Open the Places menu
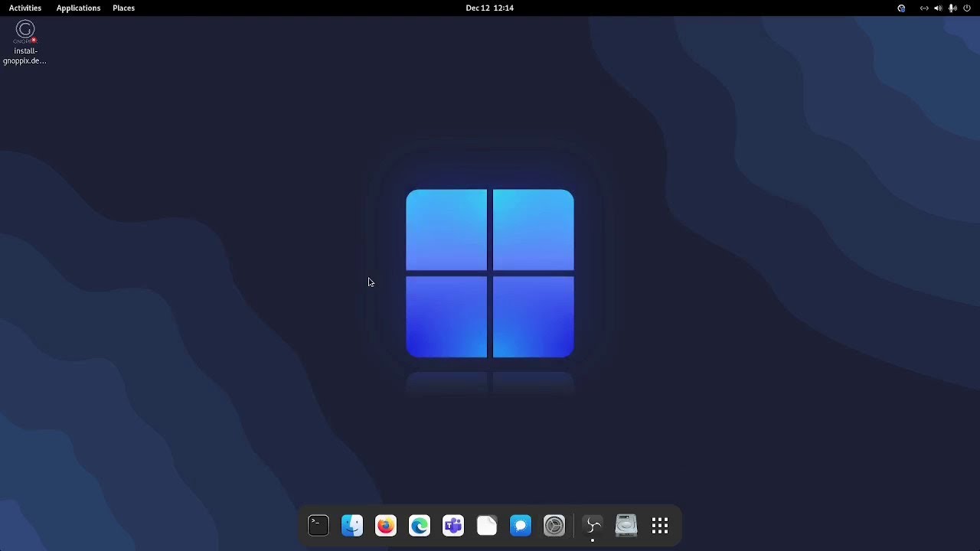 (x=123, y=8)
